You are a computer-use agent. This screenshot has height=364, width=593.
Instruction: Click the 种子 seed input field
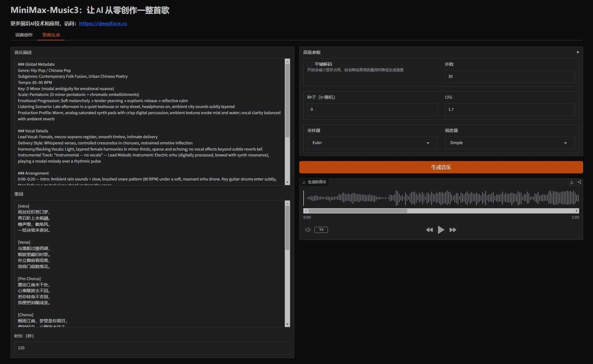[x=372, y=110]
